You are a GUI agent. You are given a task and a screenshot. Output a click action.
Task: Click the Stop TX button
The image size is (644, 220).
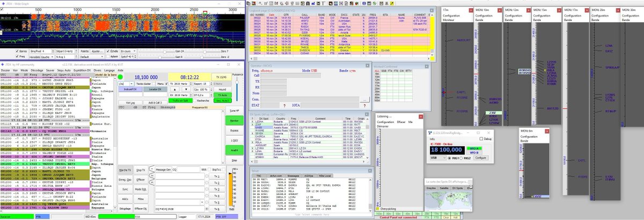point(141,170)
